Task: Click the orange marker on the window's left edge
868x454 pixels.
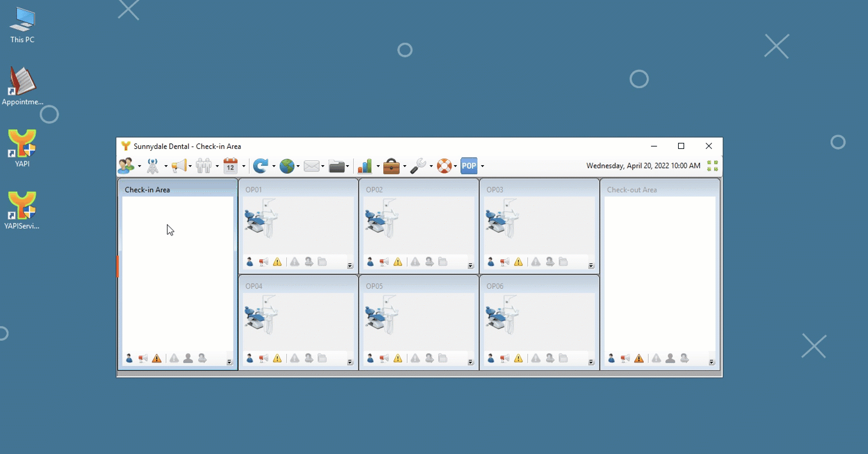Action: click(118, 266)
